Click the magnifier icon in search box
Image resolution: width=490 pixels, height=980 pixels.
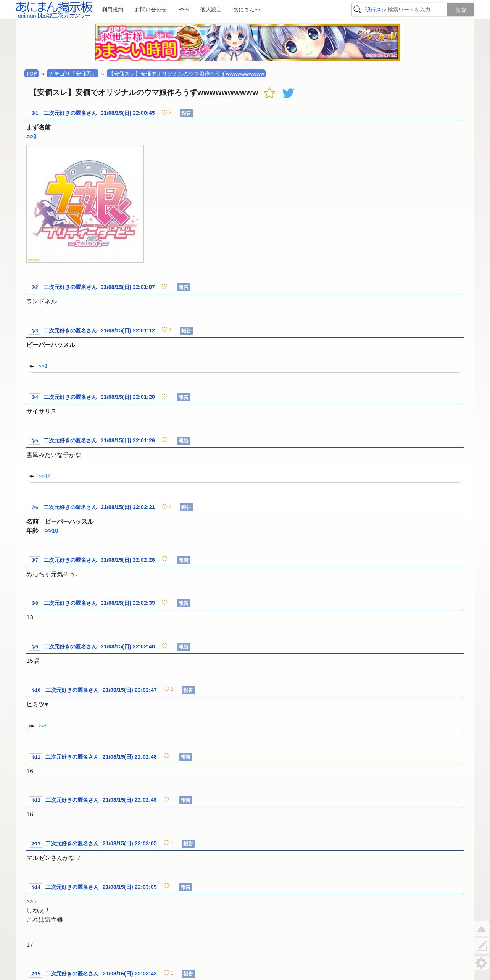(357, 10)
